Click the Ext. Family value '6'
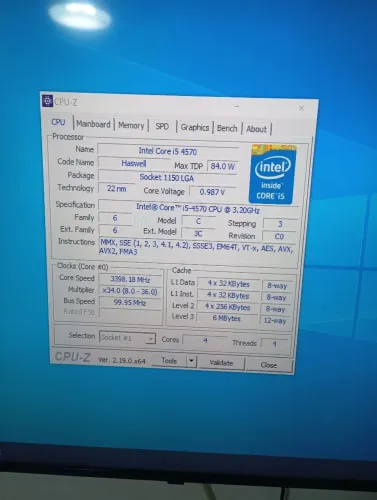The image size is (377, 500). pyautogui.click(x=115, y=230)
